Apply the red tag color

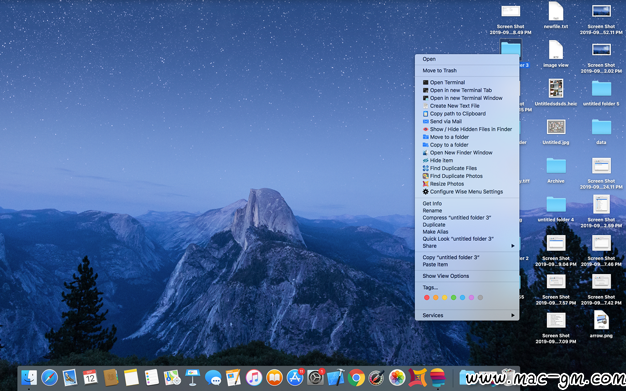pyautogui.click(x=426, y=298)
